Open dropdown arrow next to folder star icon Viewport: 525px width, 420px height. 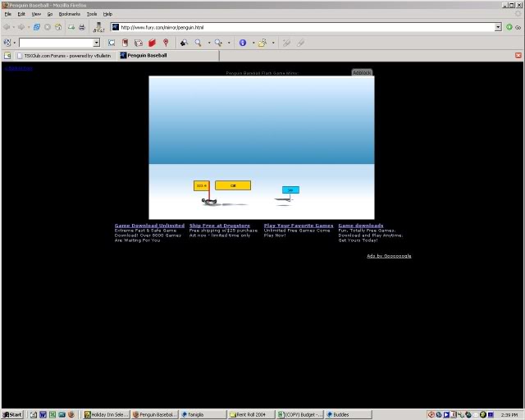(273, 43)
